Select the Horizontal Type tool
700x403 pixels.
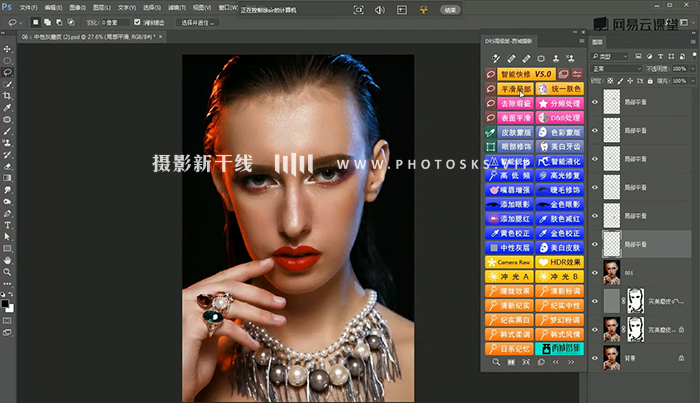pyautogui.click(x=7, y=225)
